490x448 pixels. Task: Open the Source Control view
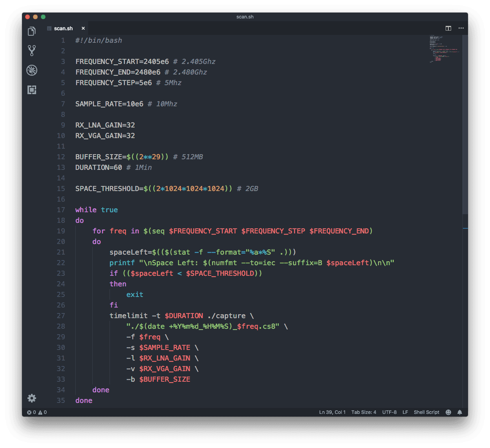point(32,50)
